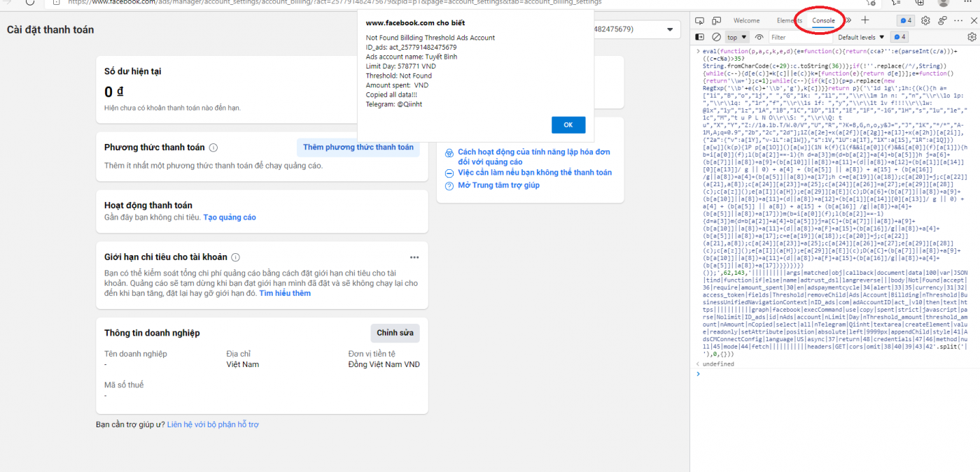This screenshot has height=472, width=980.
Task: Follow the 'Tạo quảng cáo' link
Action: pyautogui.click(x=230, y=217)
